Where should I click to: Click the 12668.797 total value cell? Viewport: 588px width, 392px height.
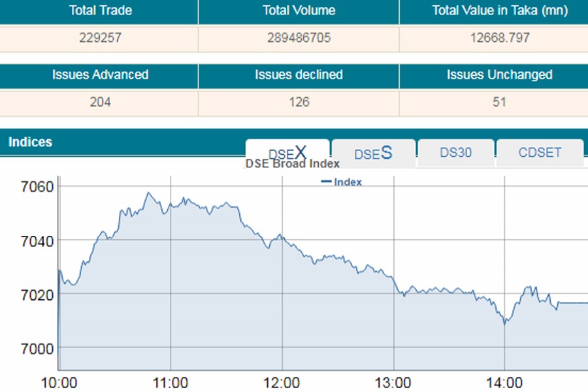(x=499, y=38)
